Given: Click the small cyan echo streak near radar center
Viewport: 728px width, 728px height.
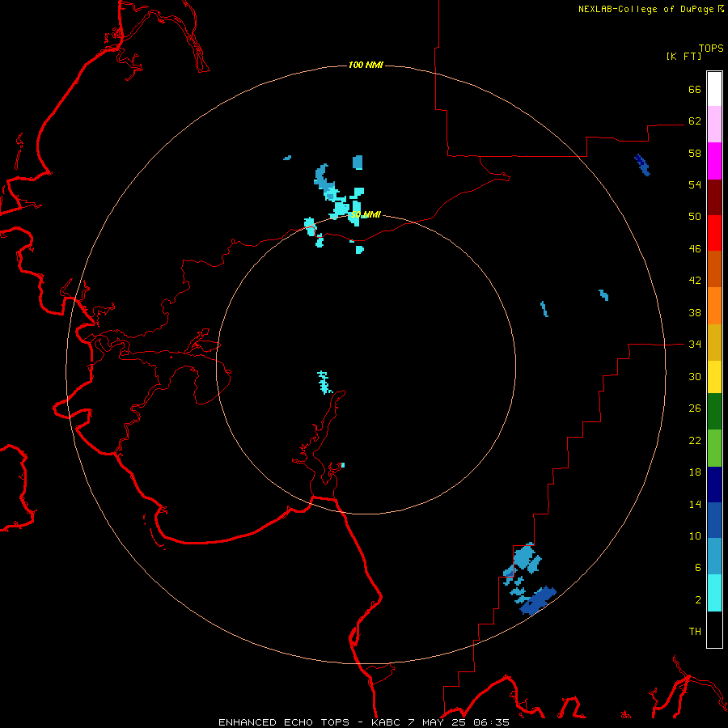Looking at the screenshot, I should 324,382.
